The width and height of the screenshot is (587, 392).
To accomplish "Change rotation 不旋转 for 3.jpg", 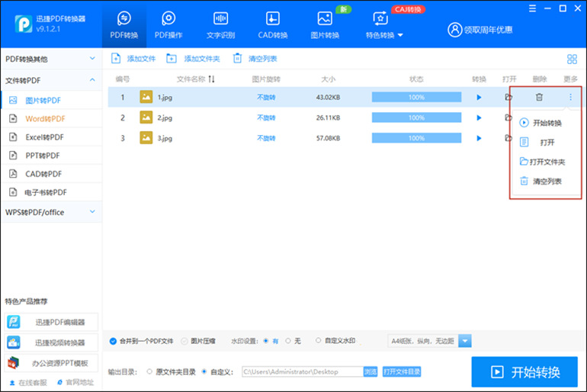I will tap(266, 138).
